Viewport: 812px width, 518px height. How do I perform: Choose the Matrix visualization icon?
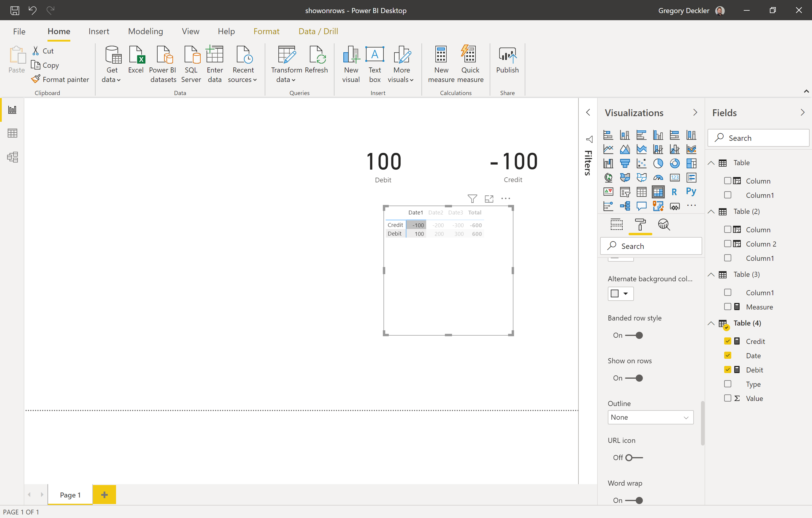(658, 192)
